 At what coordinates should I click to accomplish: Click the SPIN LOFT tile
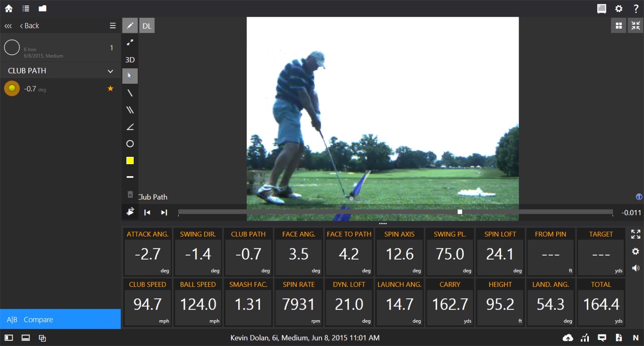500,252
